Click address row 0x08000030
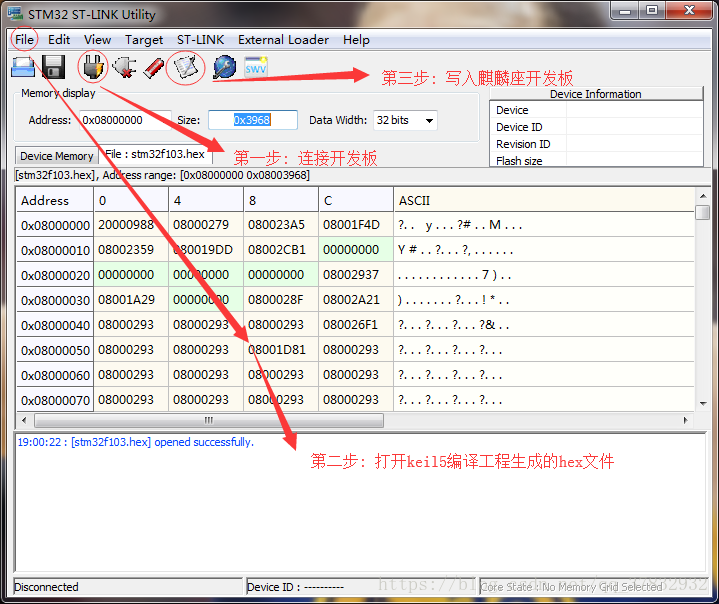 pos(55,300)
